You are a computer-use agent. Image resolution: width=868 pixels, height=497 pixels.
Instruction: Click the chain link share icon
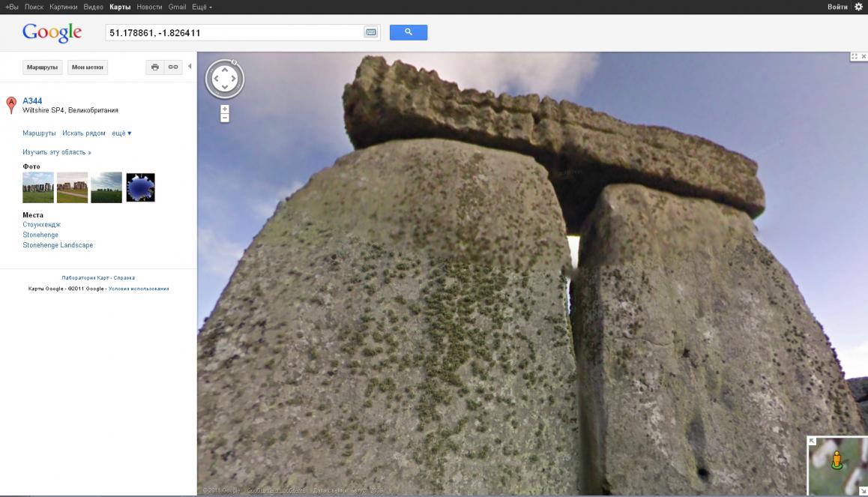pyautogui.click(x=173, y=67)
